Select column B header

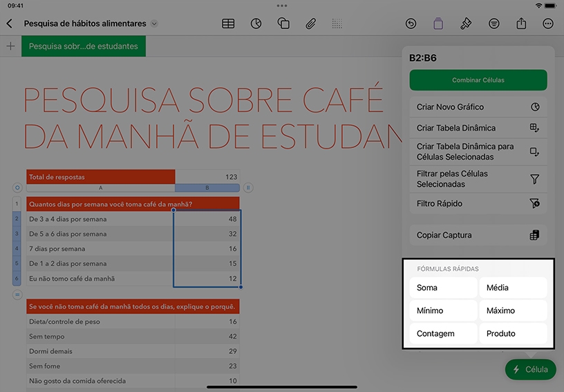pyautogui.click(x=207, y=188)
